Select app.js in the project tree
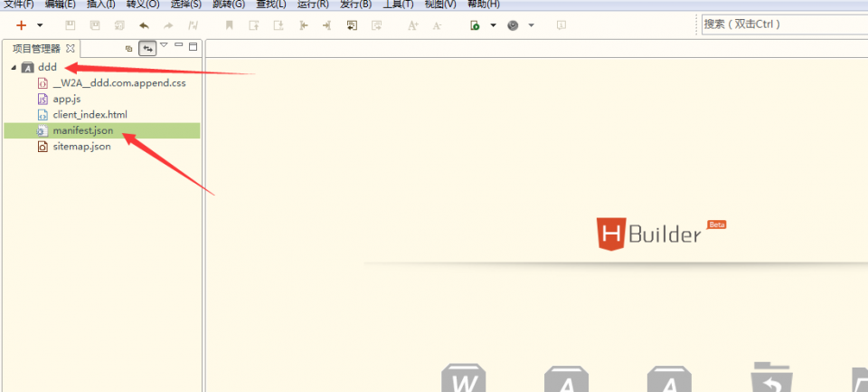This screenshot has width=868, height=392. pos(67,100)
